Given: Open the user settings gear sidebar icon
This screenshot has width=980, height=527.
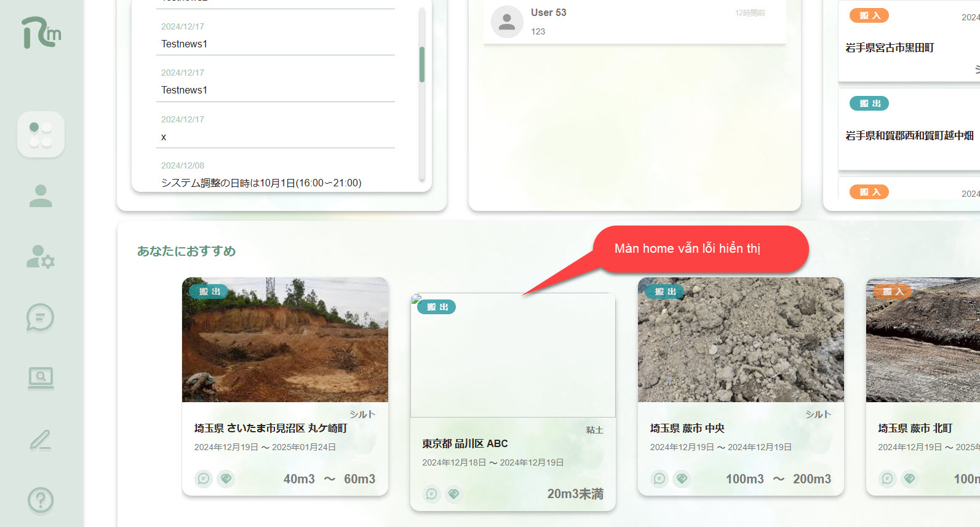Looking at the screenshot, I should pyautogui.click(x=41, y=256).
